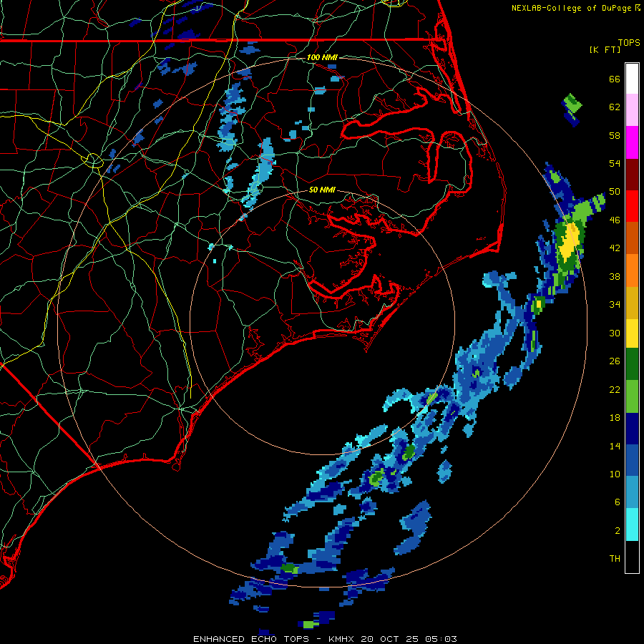Click the TH threshold label
644x644 pixels.
coord(615,559)
